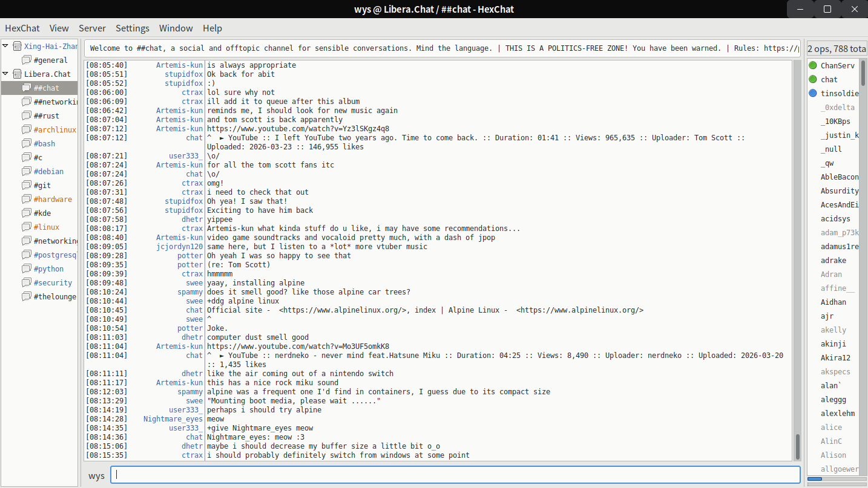Collapse the Xing-Hai-Zhan network tree
The height and width of the screenshot is (488, 868).
(5, 46)
